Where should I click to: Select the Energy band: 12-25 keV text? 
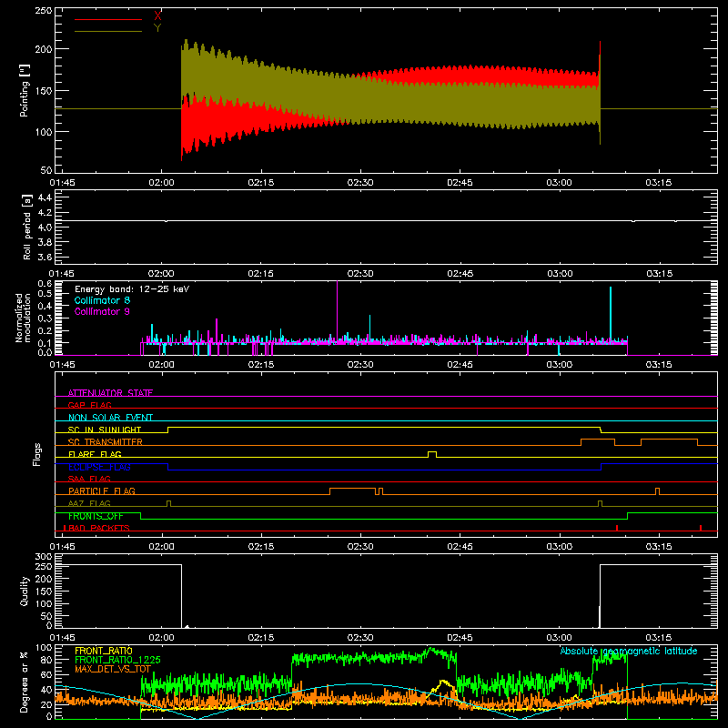point(132,289)
